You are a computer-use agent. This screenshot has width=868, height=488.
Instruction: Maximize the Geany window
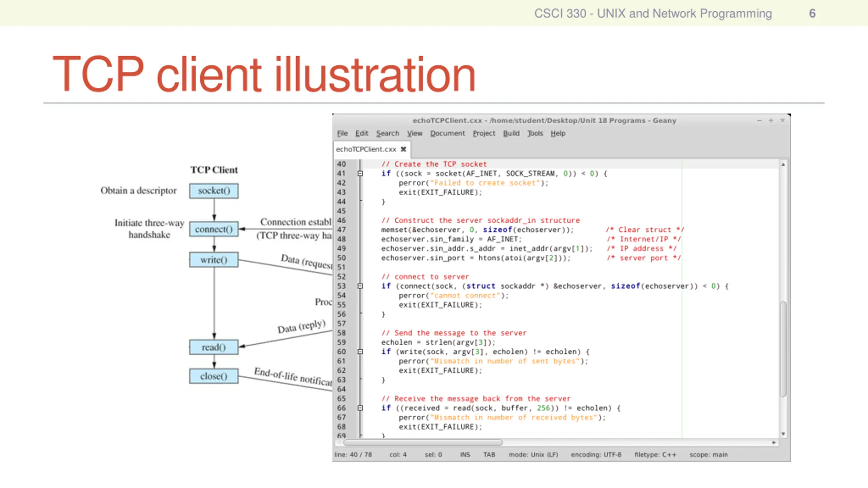(x=771, y=121)
